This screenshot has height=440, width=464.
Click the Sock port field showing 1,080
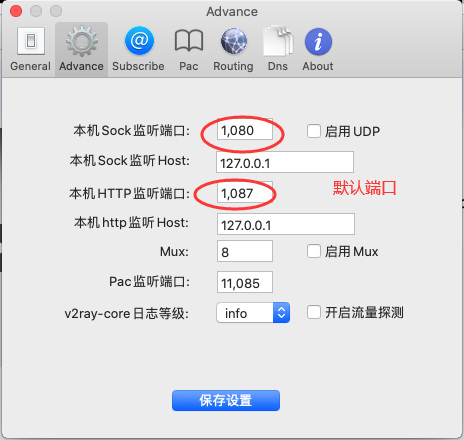point(245,130)
